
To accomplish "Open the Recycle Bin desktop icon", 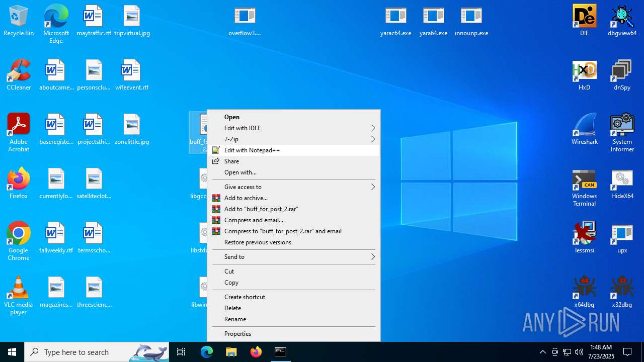I will (x=19, y=21).
